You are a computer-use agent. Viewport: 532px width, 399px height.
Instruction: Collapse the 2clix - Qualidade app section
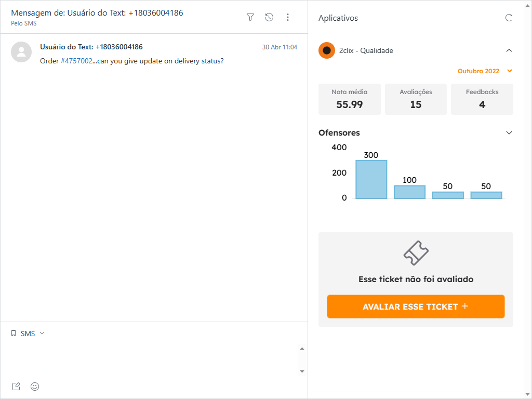[x=509, y=50]
